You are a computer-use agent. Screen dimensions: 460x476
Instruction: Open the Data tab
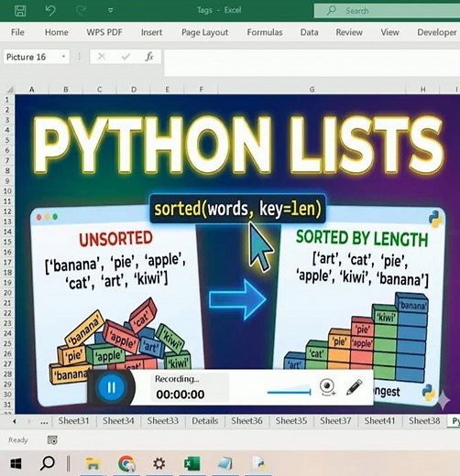(309, 32)
